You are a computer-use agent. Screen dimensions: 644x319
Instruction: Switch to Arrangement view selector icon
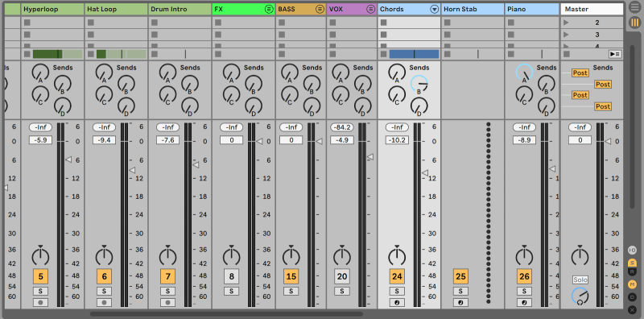coord(635,8)
